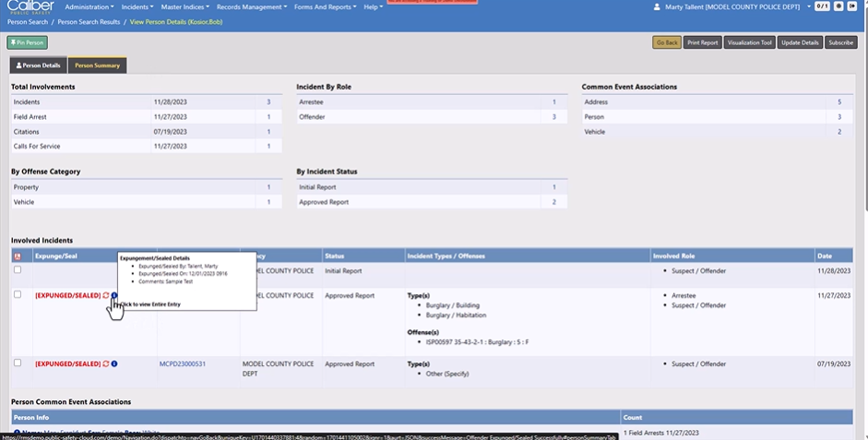Click the blue info icon on the 07/19/2023 expunged incident
Image resolution: width=868 pixels, height=440 pixels.
pos(114,363)
